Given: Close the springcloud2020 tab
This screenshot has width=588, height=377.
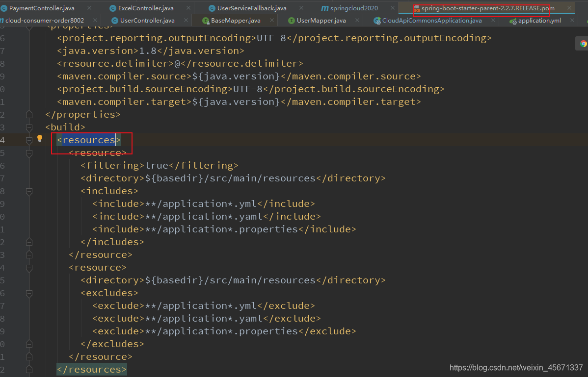Looking at the screenshot, I should [392, 8].
